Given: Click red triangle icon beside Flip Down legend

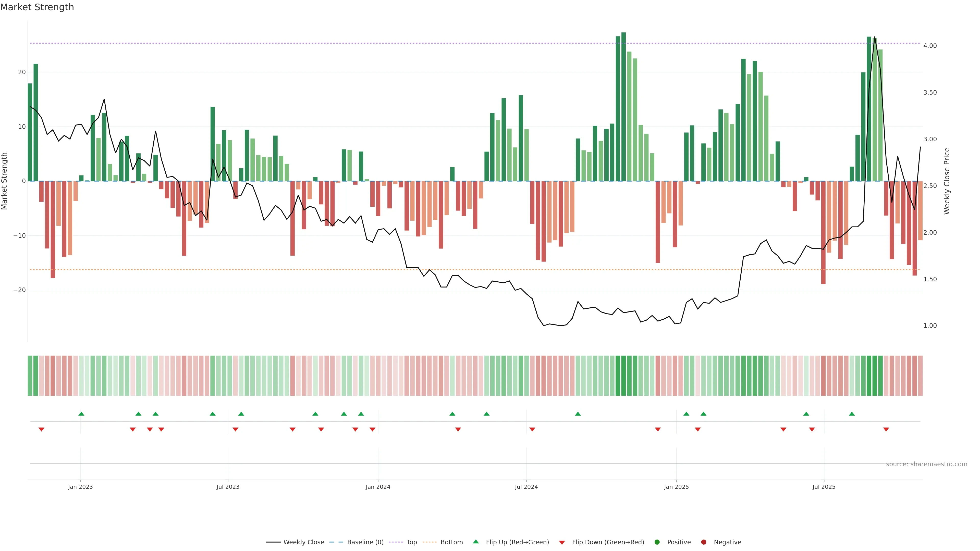Looking at the screenshot, I should [x=562, y=542].
